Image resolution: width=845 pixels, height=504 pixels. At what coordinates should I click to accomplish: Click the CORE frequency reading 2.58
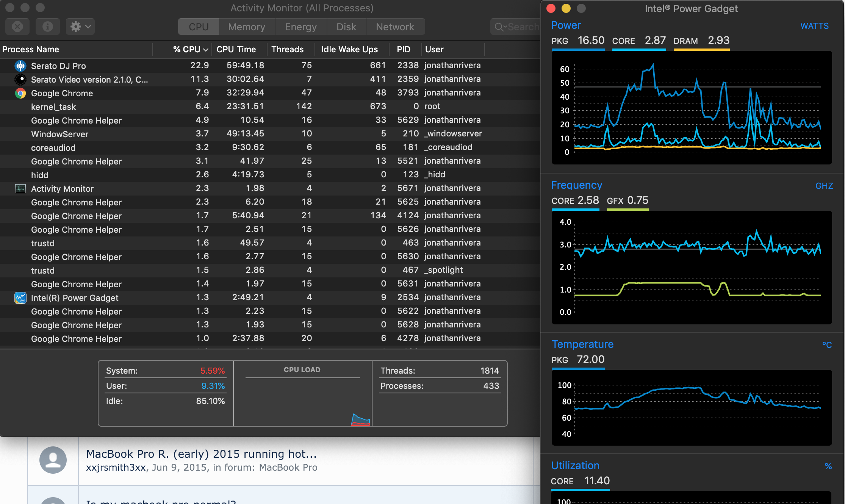[x=588, y=200]
